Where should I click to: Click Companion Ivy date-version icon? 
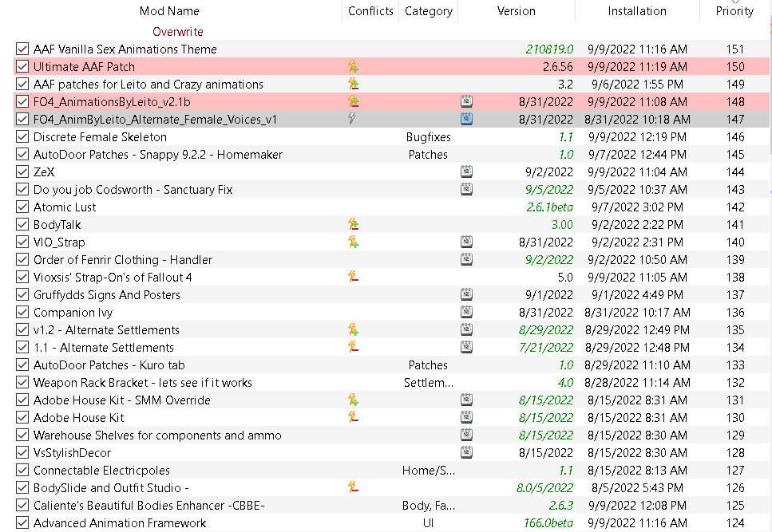(466, 312)
